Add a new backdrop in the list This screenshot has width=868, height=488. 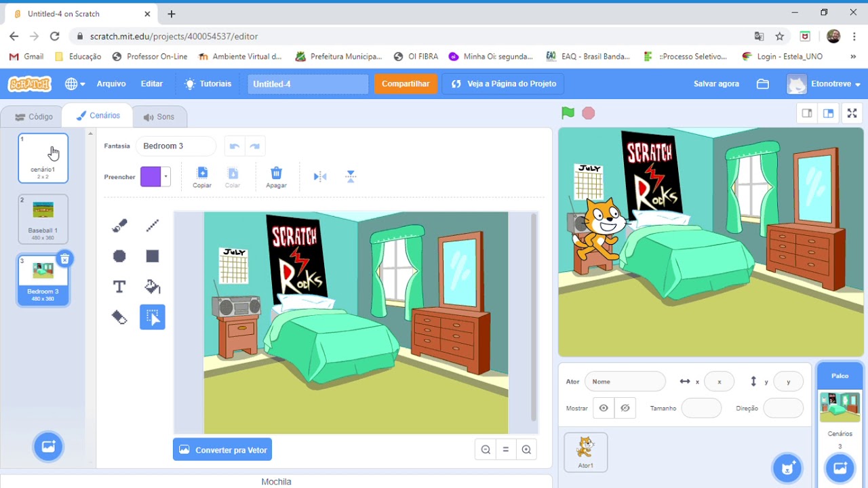tap(48, 447)
